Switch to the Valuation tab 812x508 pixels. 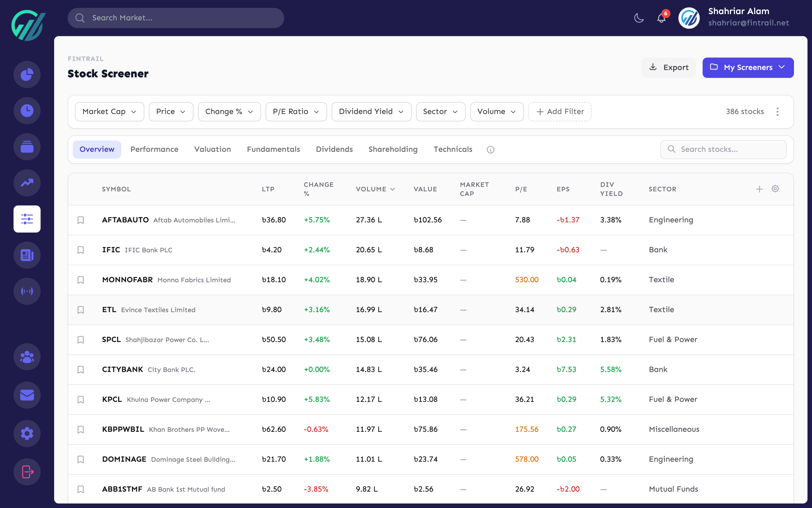pos(213,149)
